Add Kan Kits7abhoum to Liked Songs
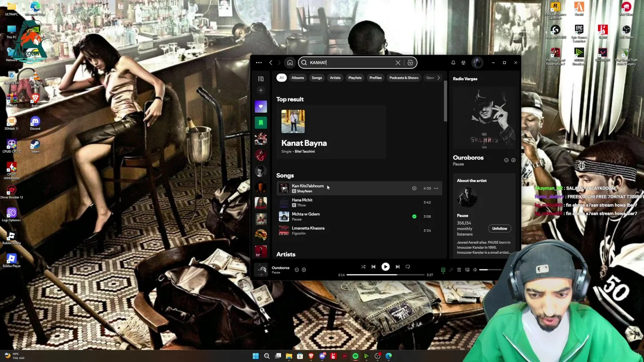This screenshot has height=362, width=644. coord(414,189)
